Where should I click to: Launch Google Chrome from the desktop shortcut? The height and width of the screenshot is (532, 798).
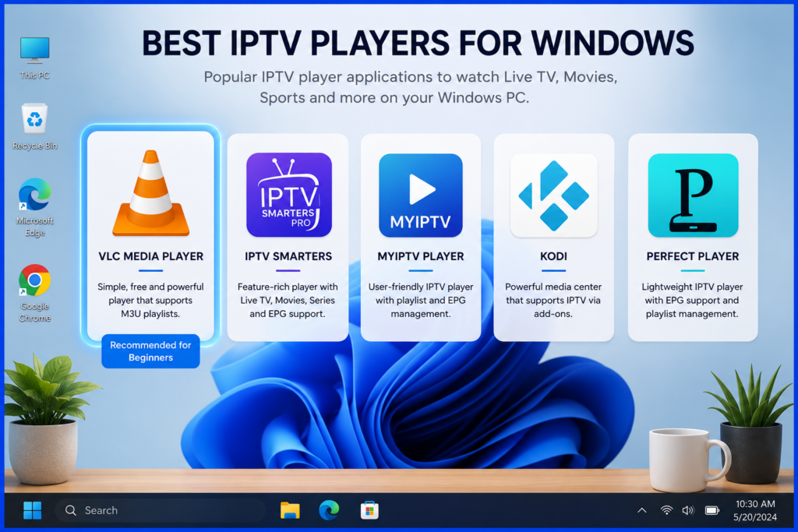tap(34, 293)
